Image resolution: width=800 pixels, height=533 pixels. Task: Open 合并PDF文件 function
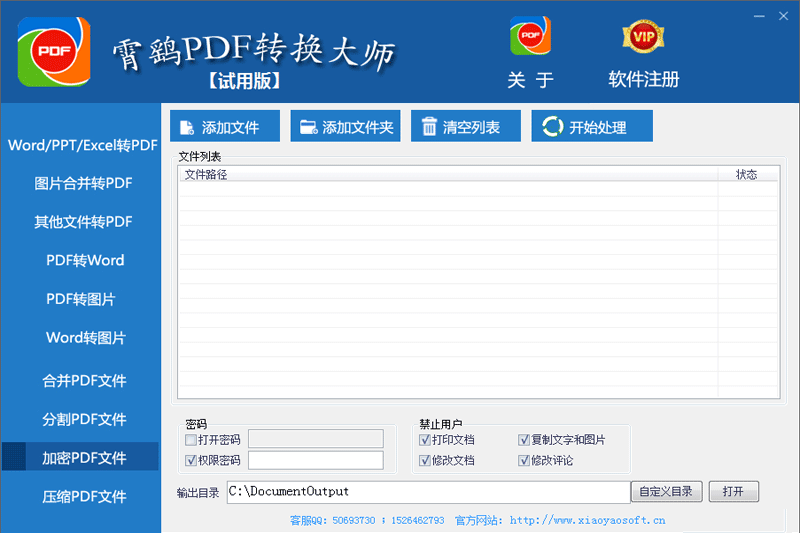coord(84,380)
